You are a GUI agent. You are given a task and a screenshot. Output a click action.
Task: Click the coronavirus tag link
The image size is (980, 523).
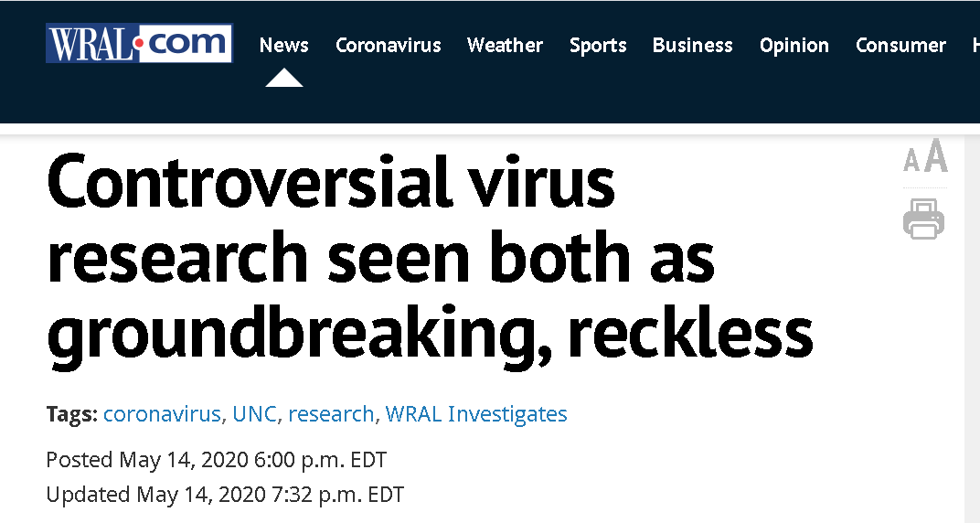[x=162, y=413]
